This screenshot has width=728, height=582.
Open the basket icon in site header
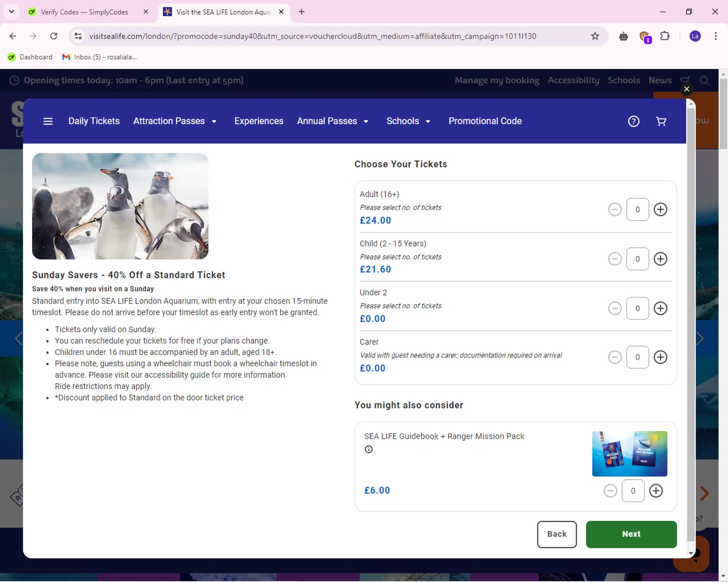[x=685, y=80]
